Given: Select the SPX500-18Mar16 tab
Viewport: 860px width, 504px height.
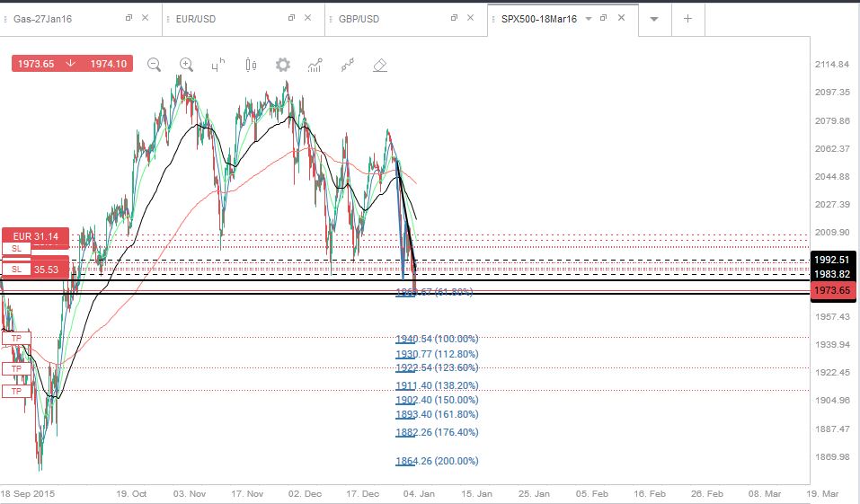Looking at the screenshot, I should (539, 19).
